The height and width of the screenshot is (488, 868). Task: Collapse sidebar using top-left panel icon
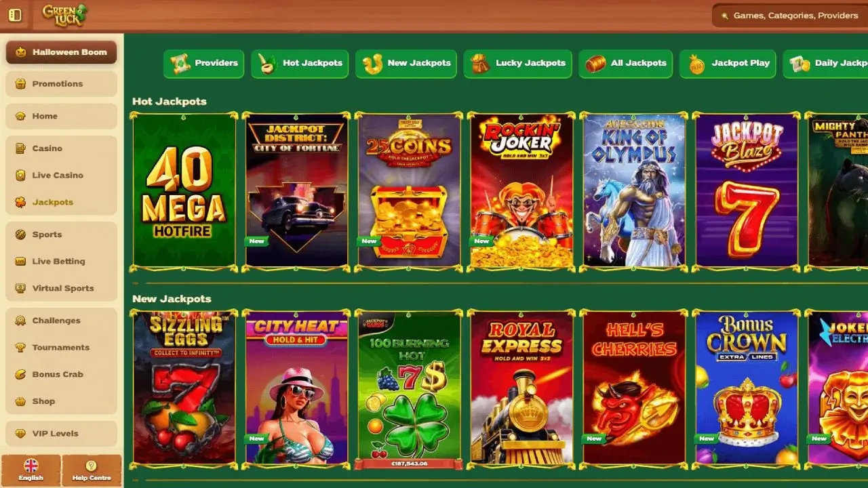pos(15,15)
